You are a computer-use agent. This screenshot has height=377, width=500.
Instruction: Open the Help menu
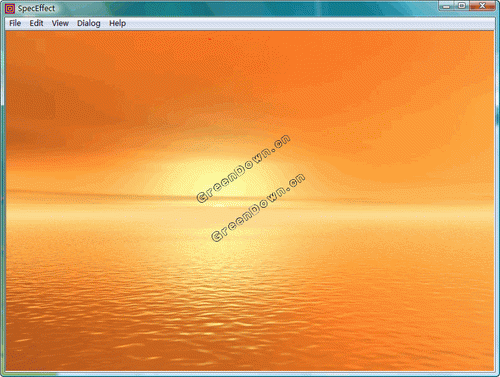tap(117, 23)
